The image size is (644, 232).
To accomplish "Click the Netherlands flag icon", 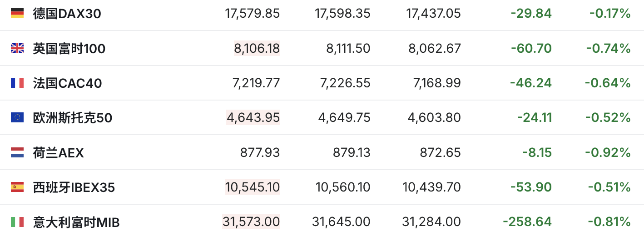I will [17, 152].
